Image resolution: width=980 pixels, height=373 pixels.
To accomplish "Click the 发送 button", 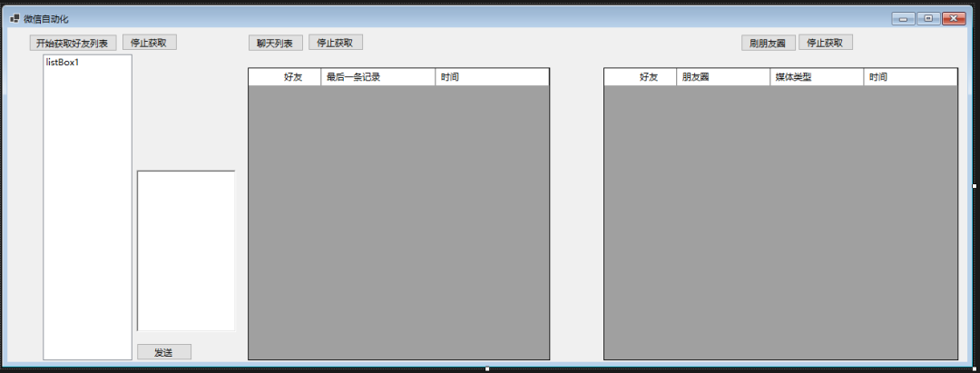I will (x=163, y=352).
